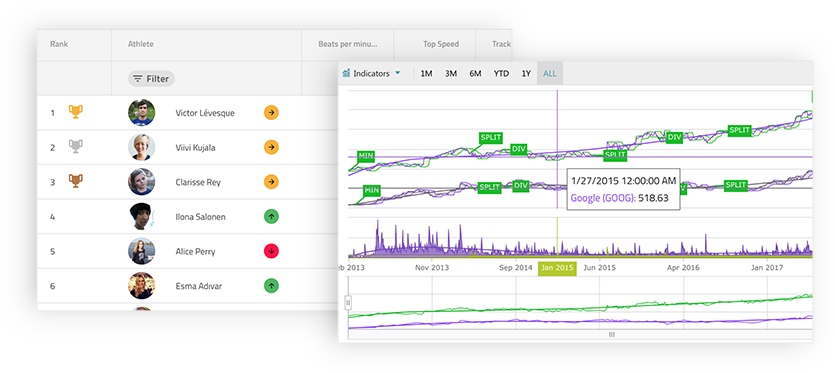Click Esma Adivar's green up-arrow icon

(x=272, y=286)
